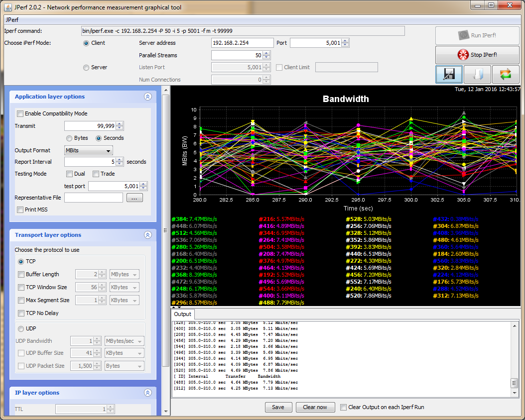Select the Server mode radio button

click(x=86, y=67)
